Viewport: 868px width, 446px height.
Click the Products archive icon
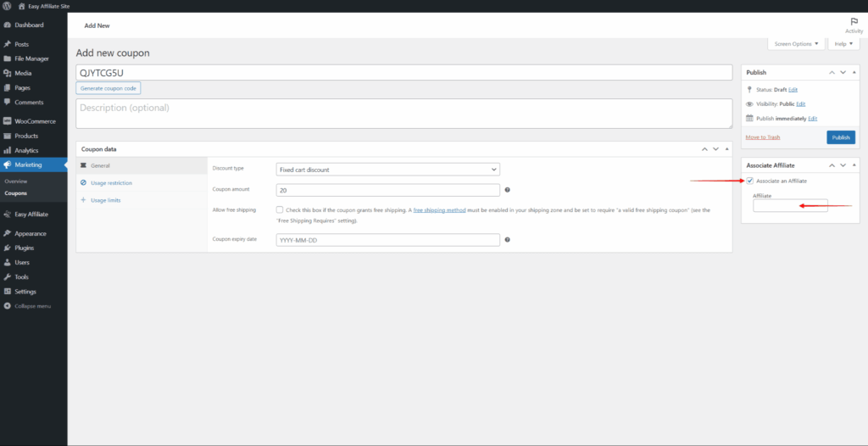tap(7, 136)
